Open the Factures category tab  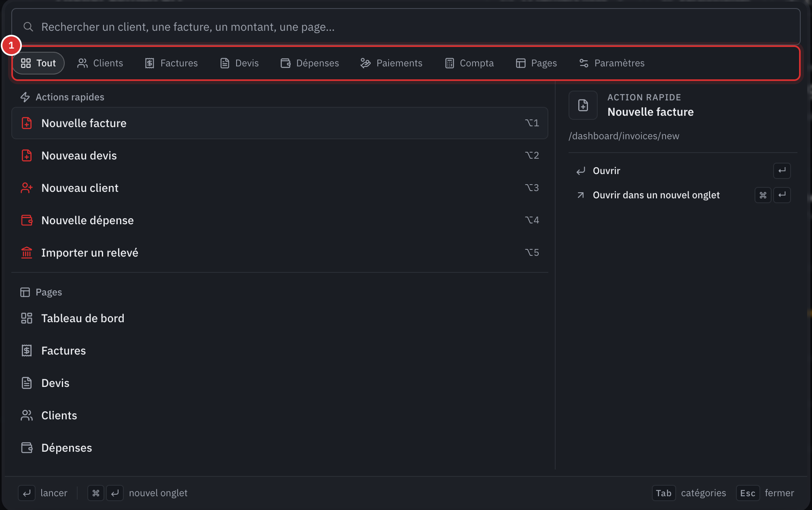click(x=171, y=63)
